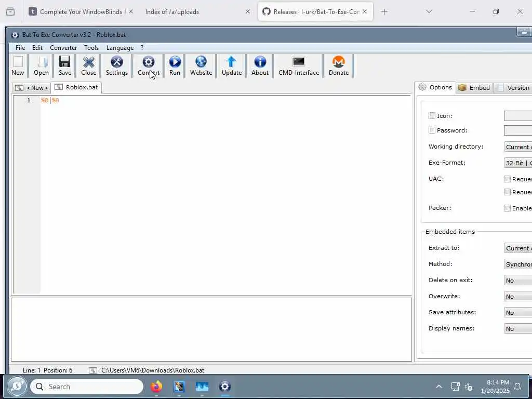Switch to the Version panel tab
This screenshot has width=532, height=399.
(513, 88)
